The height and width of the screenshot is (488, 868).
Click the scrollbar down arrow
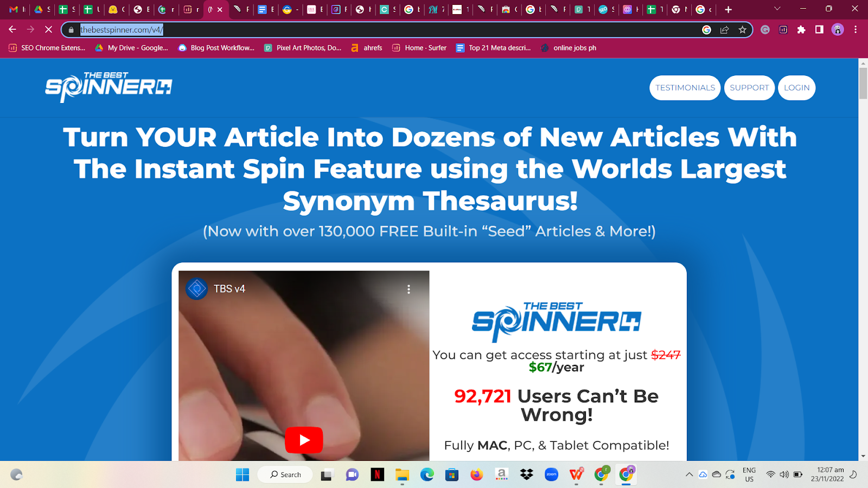(x=863, y=456)
